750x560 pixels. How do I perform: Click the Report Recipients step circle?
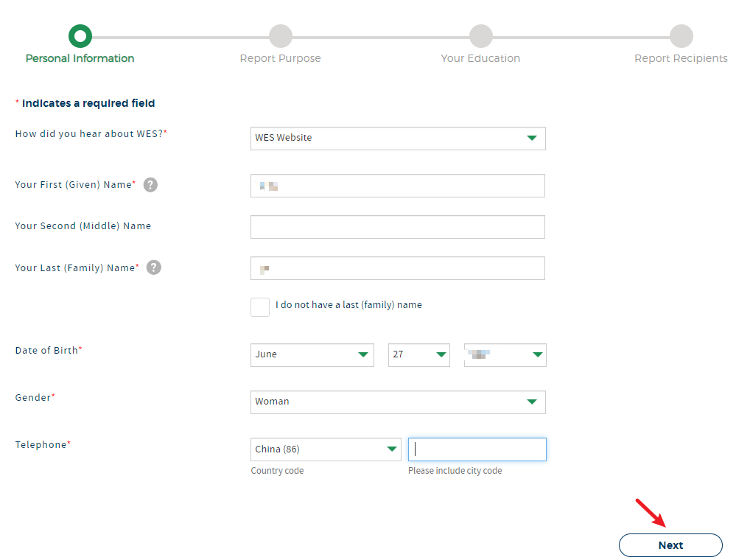point(681,35)
